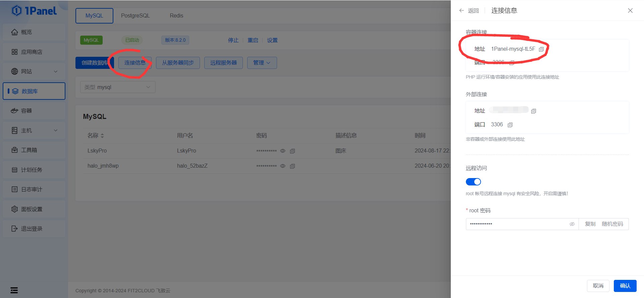
Task: Close the 连接信息 drawer with the X
Action: [x=630, y=10]
